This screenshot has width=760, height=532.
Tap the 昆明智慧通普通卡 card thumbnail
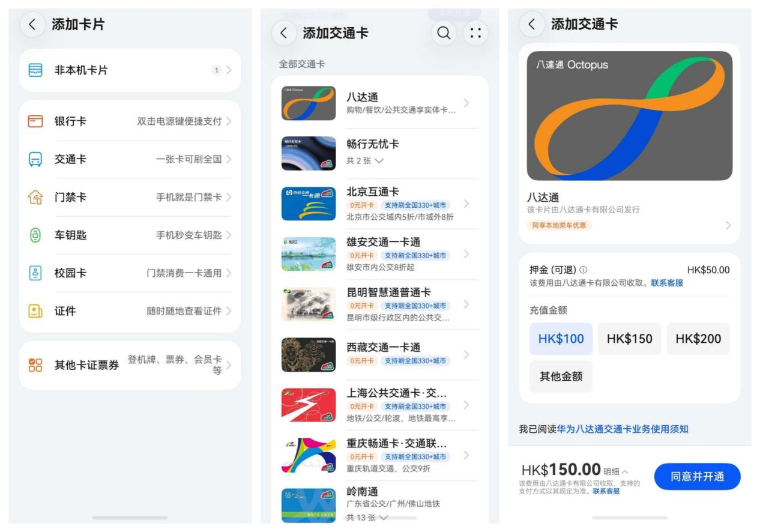click(x=309, y=304)
